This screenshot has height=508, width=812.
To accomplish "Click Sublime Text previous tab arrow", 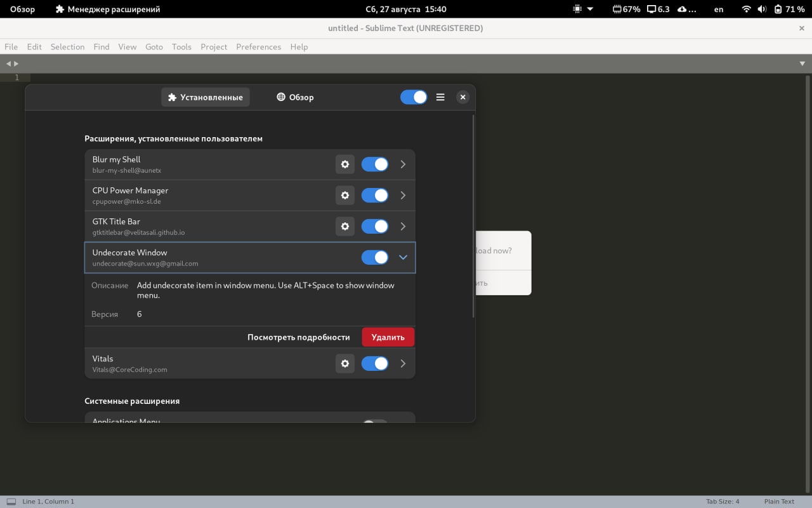I will 8,63.
